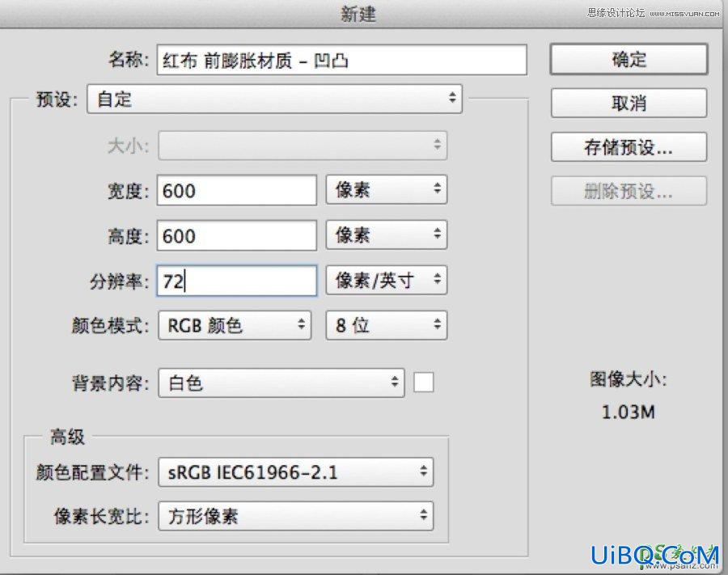728x575 pixels.
Task: Click the 预设: label
Action: point(57,99)
